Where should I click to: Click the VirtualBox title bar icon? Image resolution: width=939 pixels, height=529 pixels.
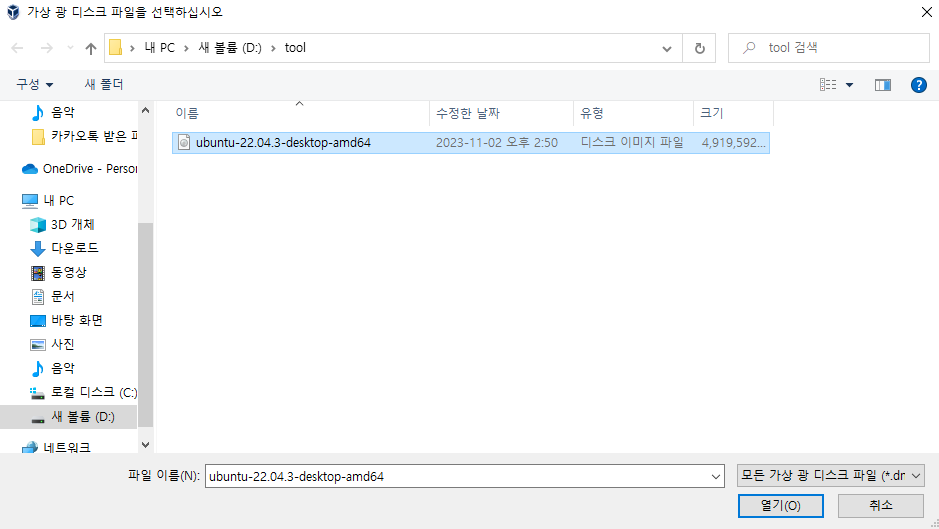point(13,12)
